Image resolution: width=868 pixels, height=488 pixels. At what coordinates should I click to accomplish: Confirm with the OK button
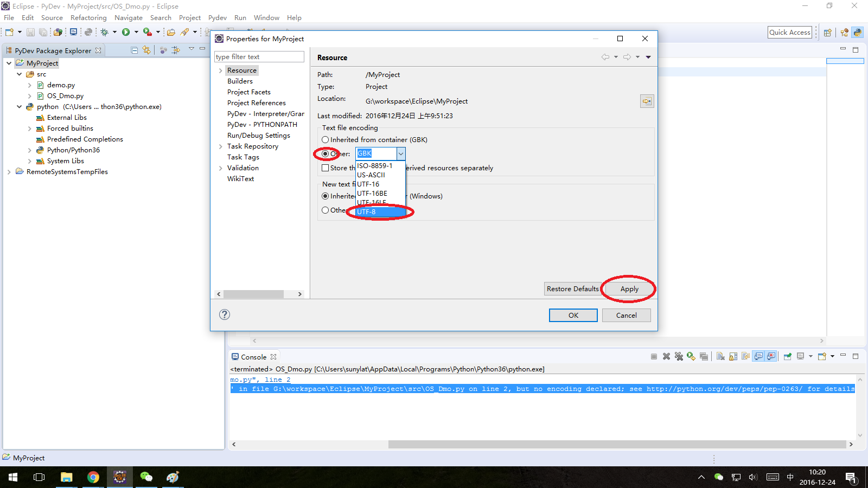point(573,315)
